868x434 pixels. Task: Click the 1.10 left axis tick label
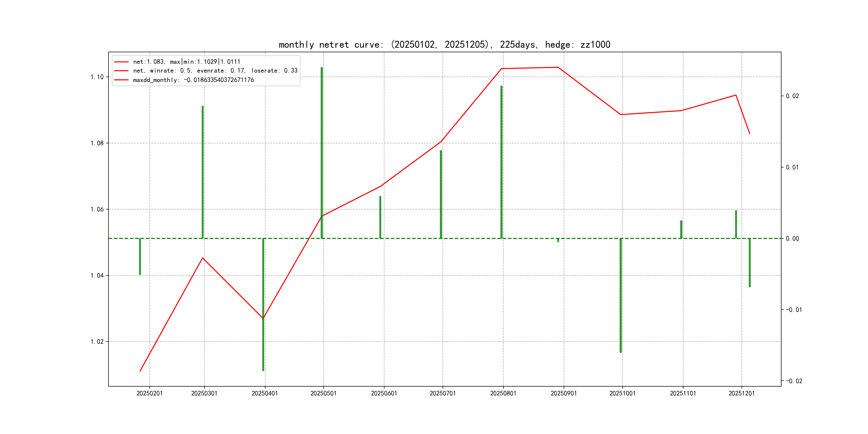(x=97, y=77)
